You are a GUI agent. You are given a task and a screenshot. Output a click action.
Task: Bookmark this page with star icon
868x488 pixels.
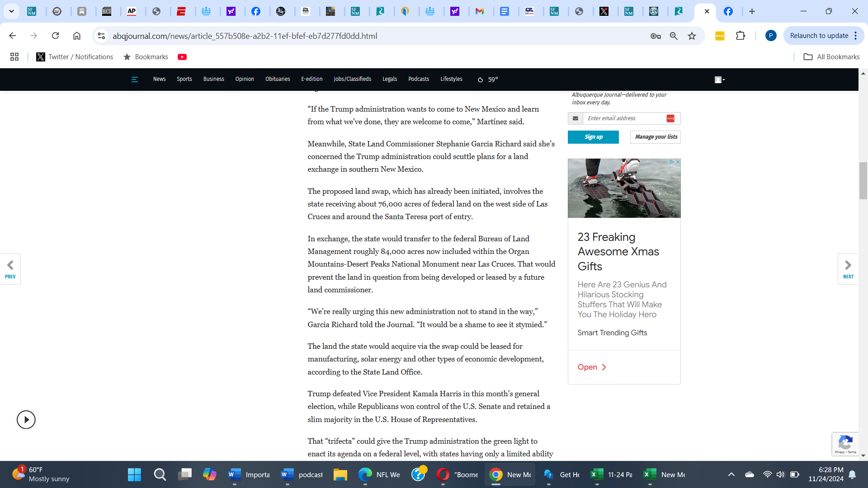pos(692,36)
